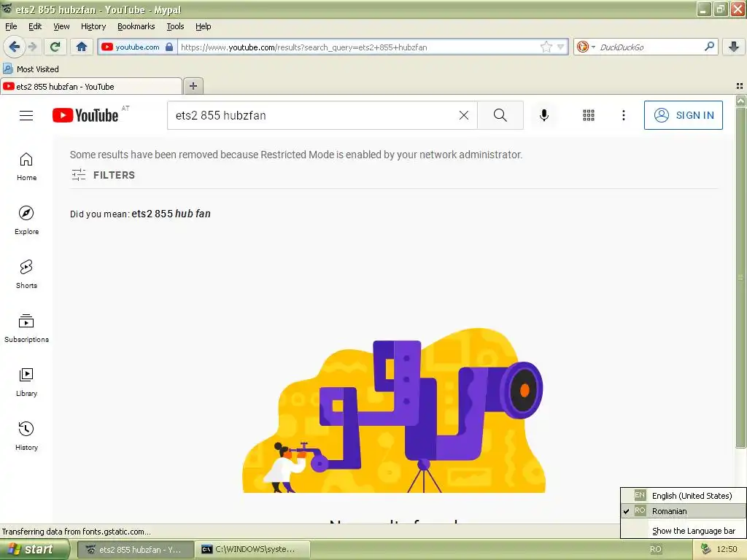747x560 pixels.
Task: Expand the URL history dropdown arrow
Action: click(561, 47)
